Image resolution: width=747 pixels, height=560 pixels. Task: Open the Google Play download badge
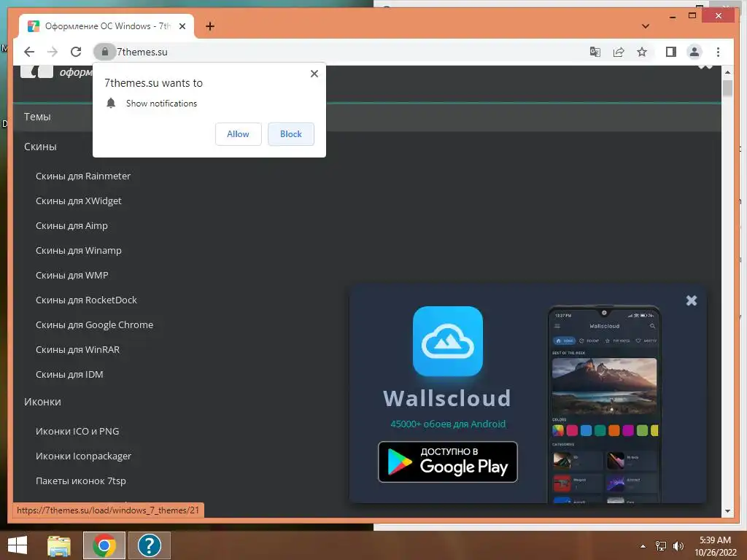pyautogui.click(x=447, y=462)
